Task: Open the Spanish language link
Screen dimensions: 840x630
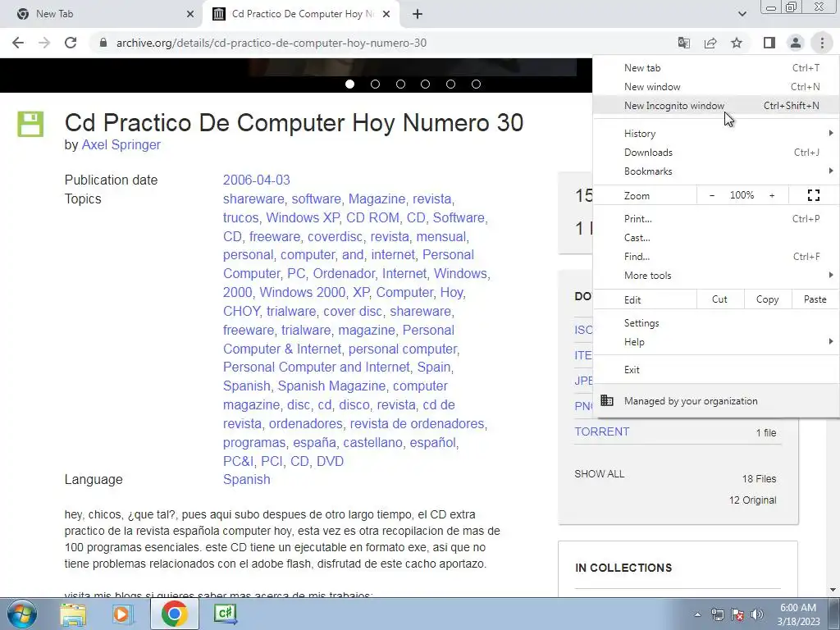Action: 246,479
